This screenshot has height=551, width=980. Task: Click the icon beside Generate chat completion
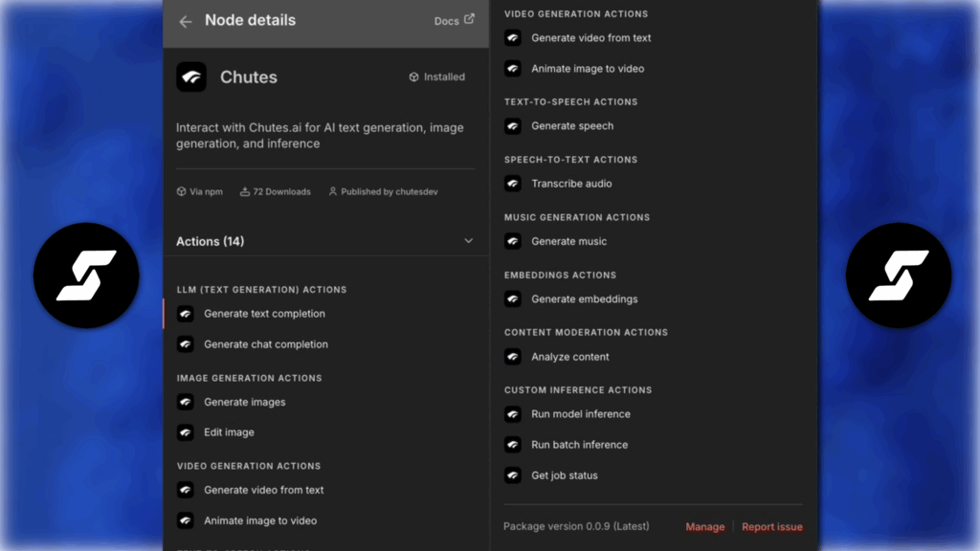185,344
